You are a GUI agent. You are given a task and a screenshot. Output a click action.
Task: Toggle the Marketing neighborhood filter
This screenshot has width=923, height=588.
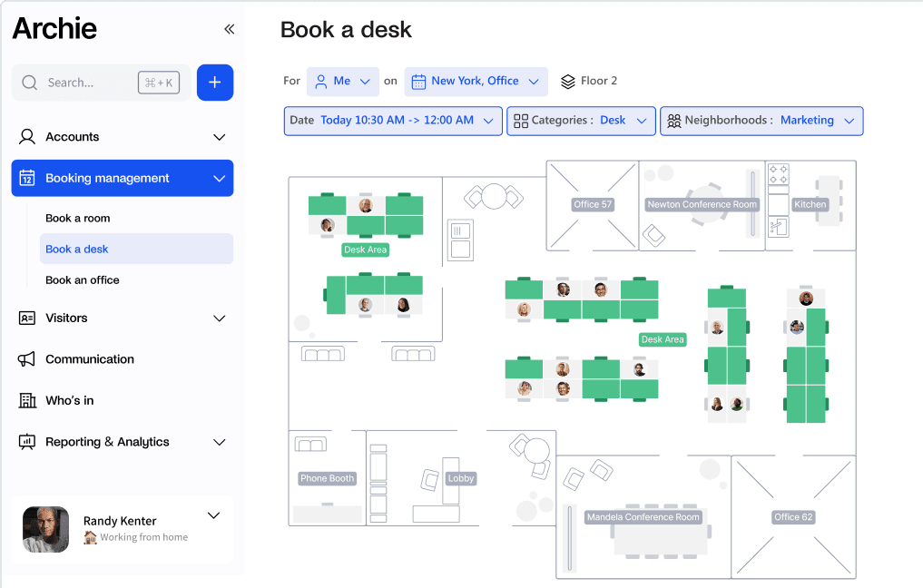(x=761, y=120)
